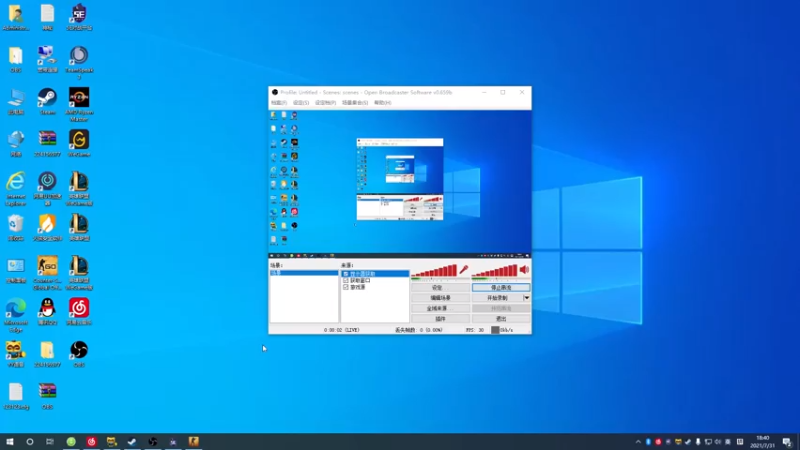Select the Network globe desktop icon
Screen dimensions: 800x450
[x=16, y=143]
